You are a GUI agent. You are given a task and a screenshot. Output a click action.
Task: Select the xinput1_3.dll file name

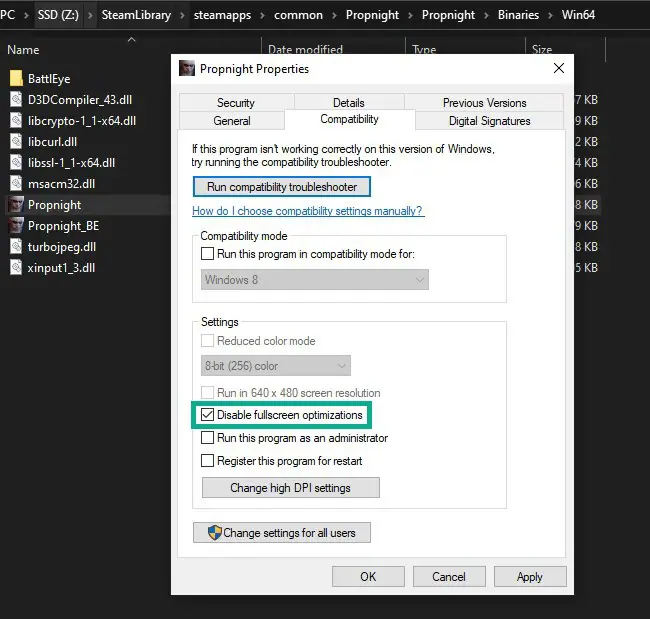tap(61, 268)
